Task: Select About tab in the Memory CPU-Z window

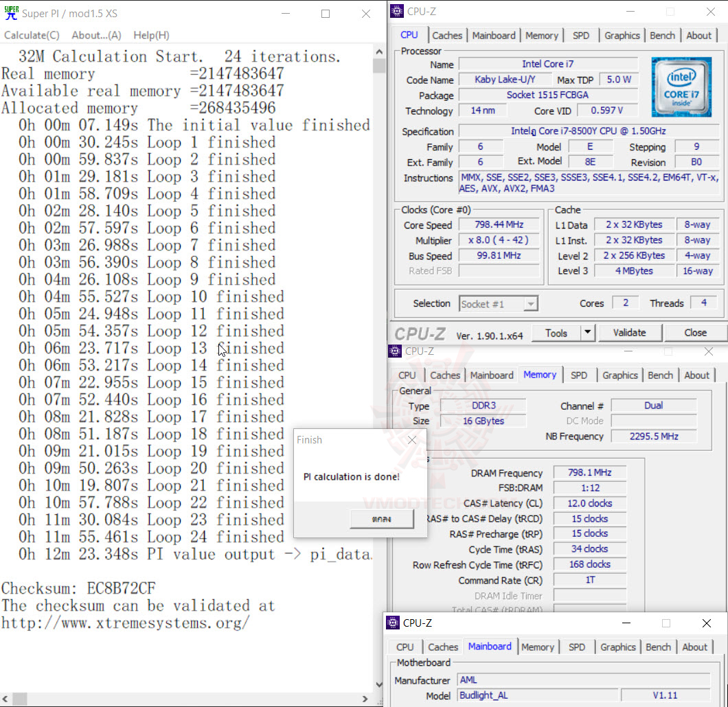Action: click(696, 375)
